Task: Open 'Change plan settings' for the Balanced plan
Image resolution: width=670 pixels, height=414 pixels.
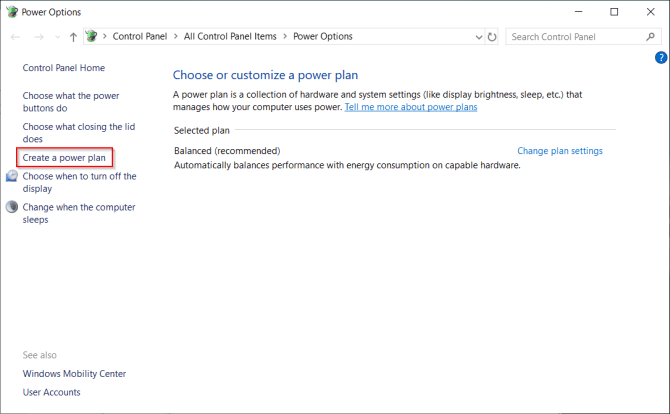Action: [x=559, y=151]
